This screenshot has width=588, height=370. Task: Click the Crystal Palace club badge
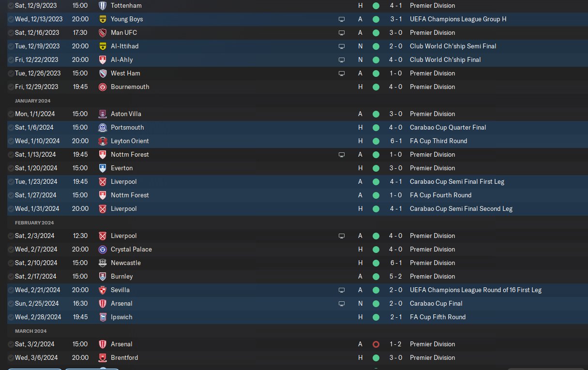[102, 250]
